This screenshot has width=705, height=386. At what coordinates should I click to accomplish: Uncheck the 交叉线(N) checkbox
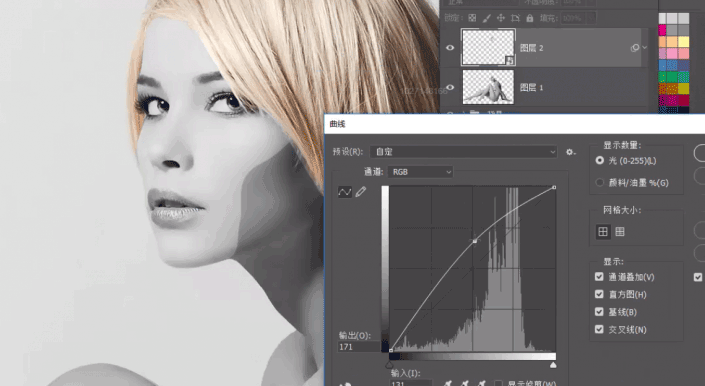point(599,329)
